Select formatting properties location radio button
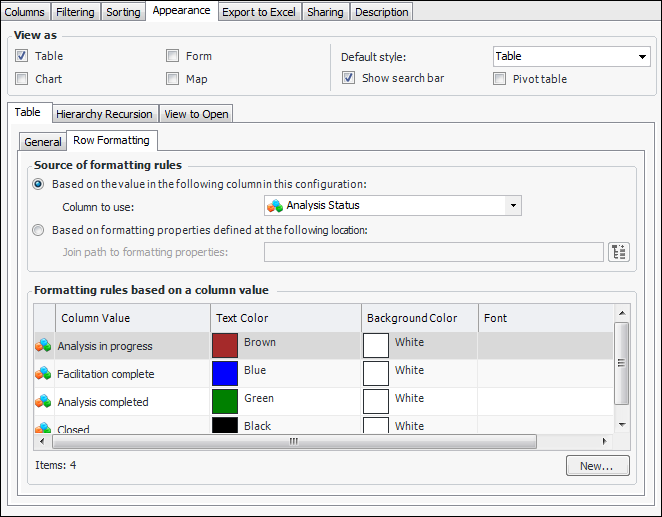Viewport: 662px width, 517px height. click(x=39, y=230)
